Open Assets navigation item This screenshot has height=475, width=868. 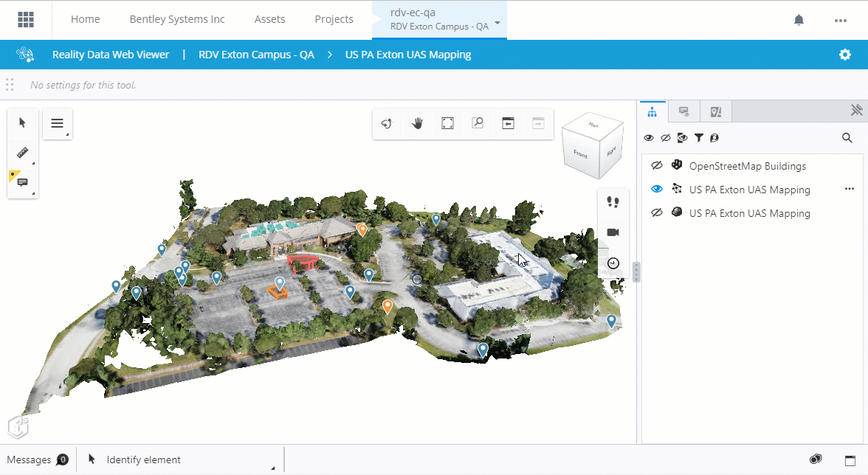[269, 19]
